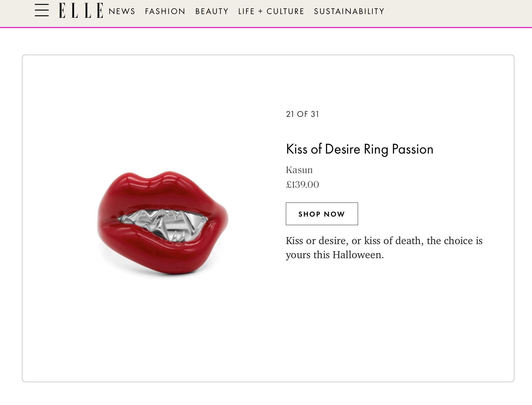Image resolution: width=532 pixels, height=405 pixels.
Task: Click the Shop Now button
Action: (x=322, y=214)
